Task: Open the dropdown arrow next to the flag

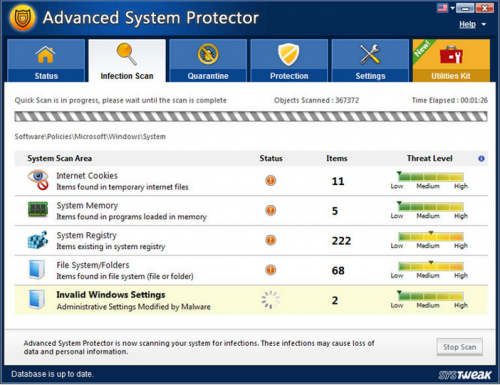Action: (452, 8)
